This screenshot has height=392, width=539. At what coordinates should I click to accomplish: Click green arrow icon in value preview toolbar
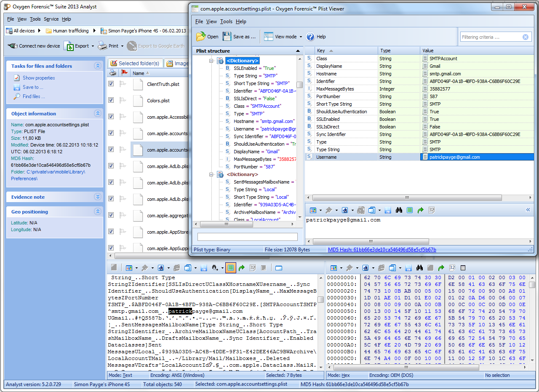(420, 210)
